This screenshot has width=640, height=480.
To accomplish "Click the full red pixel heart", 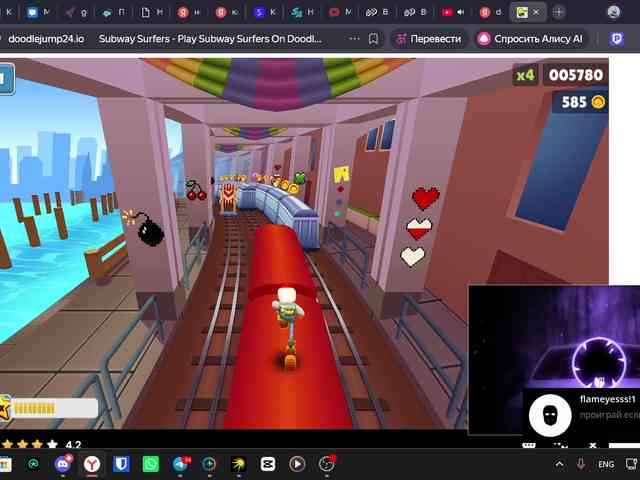I will coord(426,198).
